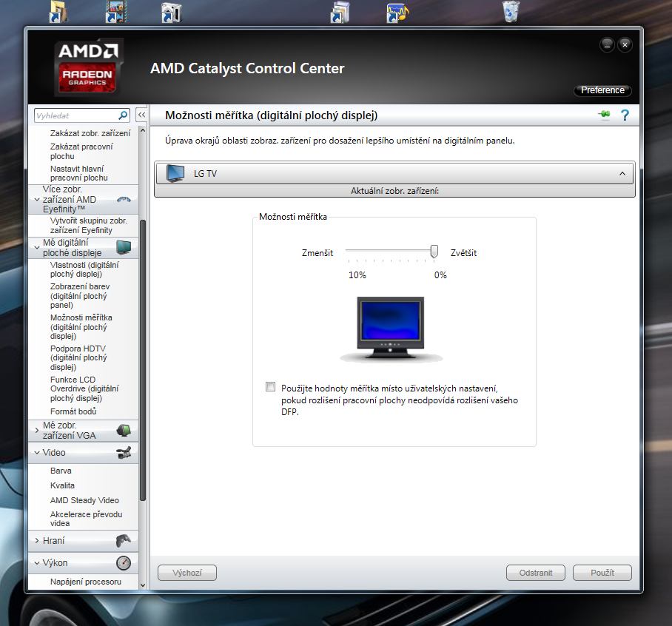Open 'Napájení procesoru' page
This screenshot has height=626, width=672.
point(86,582)
